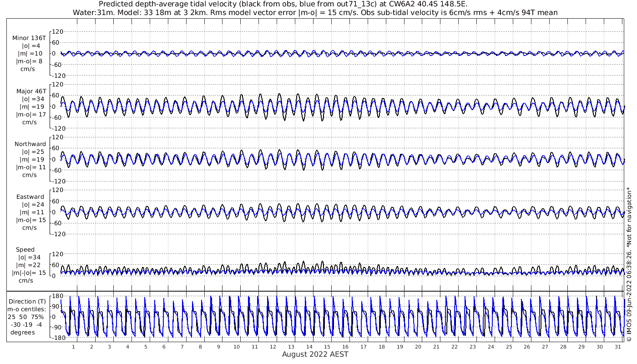Viewport: 637px width, 364px height.
Task: Click the '|m| =19' value under Northward
Action: [x=31, y=159]
